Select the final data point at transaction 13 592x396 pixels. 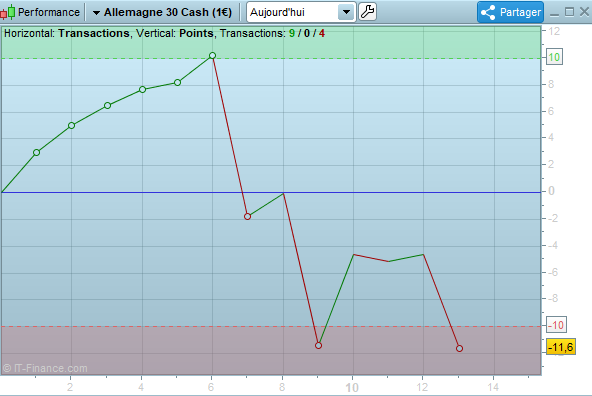click(459, 348)
